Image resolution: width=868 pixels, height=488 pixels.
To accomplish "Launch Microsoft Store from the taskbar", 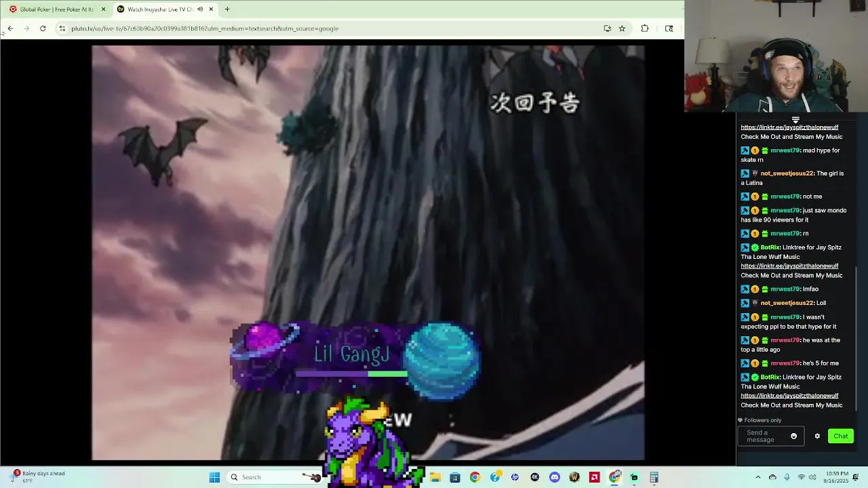I will (455, 477).
